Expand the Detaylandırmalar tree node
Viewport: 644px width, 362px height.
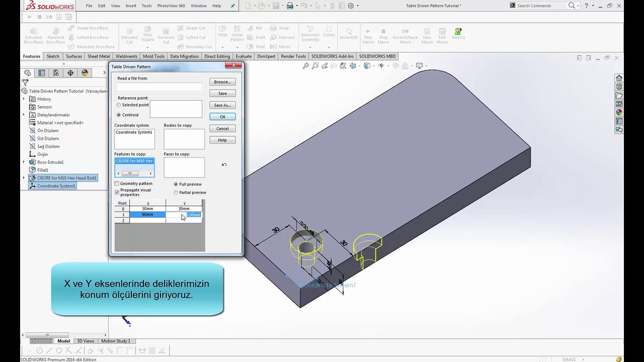24,115
